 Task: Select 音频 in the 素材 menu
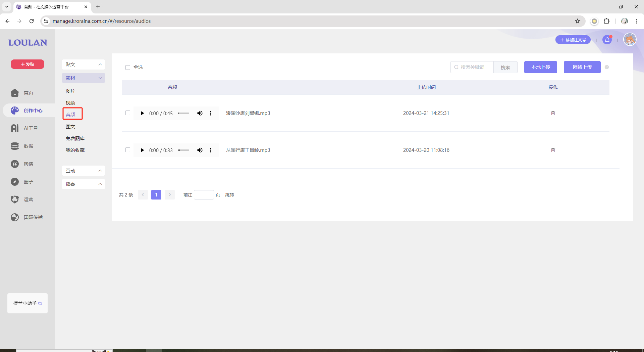tap(70, 115)
